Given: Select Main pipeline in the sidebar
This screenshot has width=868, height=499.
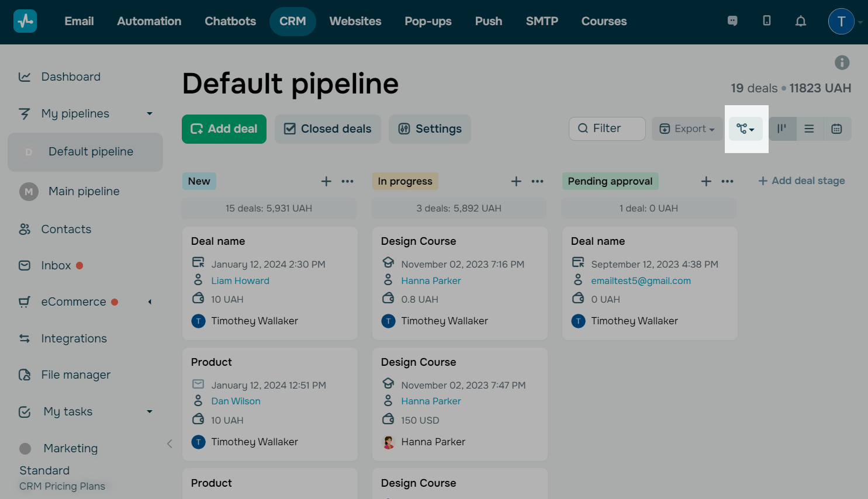Looking at the screenshot, I should pyautogui.click(x=84, y=191).
